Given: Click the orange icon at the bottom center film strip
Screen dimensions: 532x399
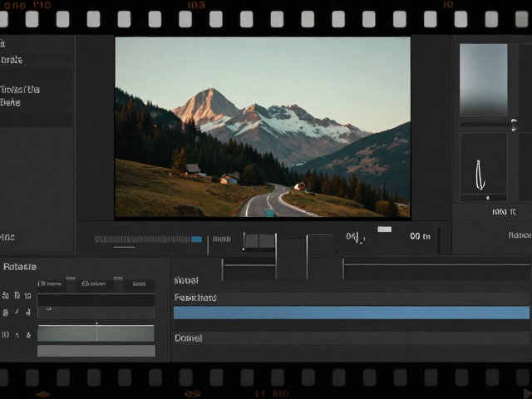Looking at the screenshot, I should pos(193,394).
